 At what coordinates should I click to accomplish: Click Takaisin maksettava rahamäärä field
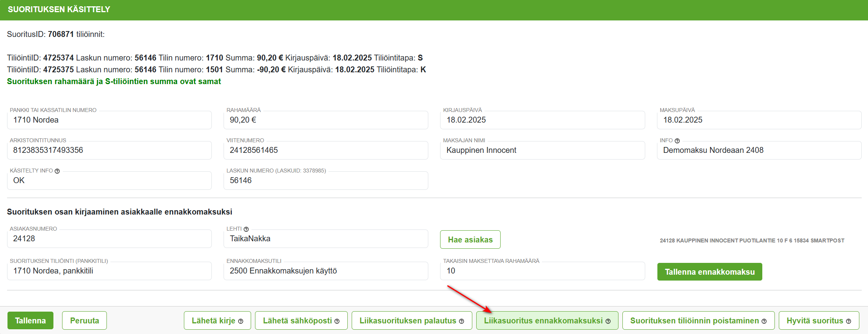point(542,271)
